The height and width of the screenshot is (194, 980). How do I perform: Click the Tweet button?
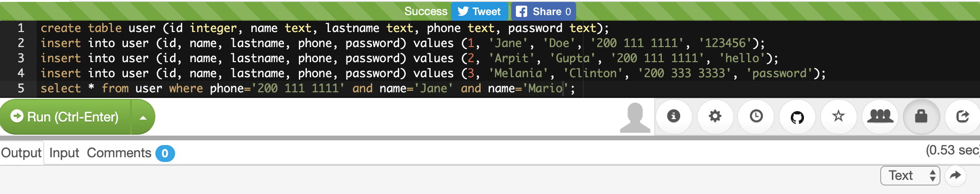click(x=479, y=11)
